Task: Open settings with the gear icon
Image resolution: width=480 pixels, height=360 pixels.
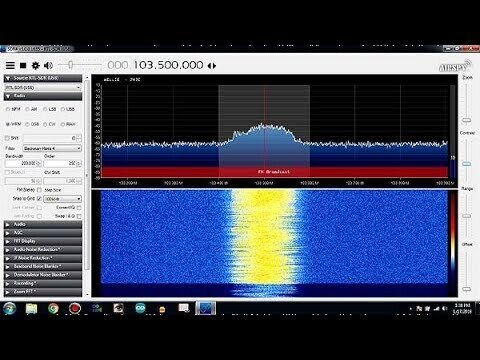Action: click(x=36, y=65)
